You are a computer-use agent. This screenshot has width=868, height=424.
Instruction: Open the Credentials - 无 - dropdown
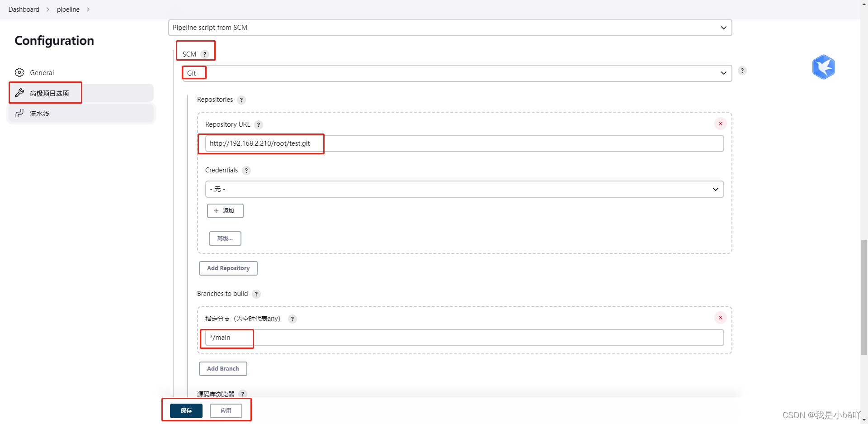point(464,189)
